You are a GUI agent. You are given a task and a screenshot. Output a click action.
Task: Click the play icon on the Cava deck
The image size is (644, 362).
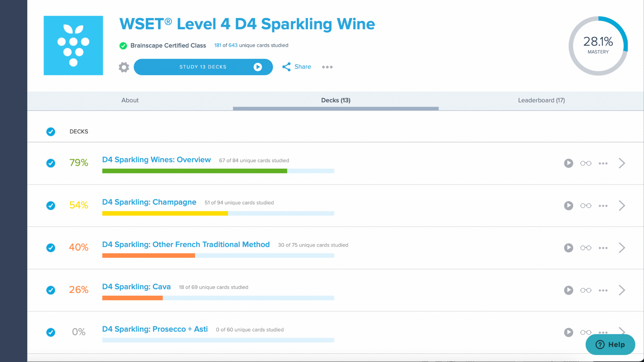click(x=569, y=290)
